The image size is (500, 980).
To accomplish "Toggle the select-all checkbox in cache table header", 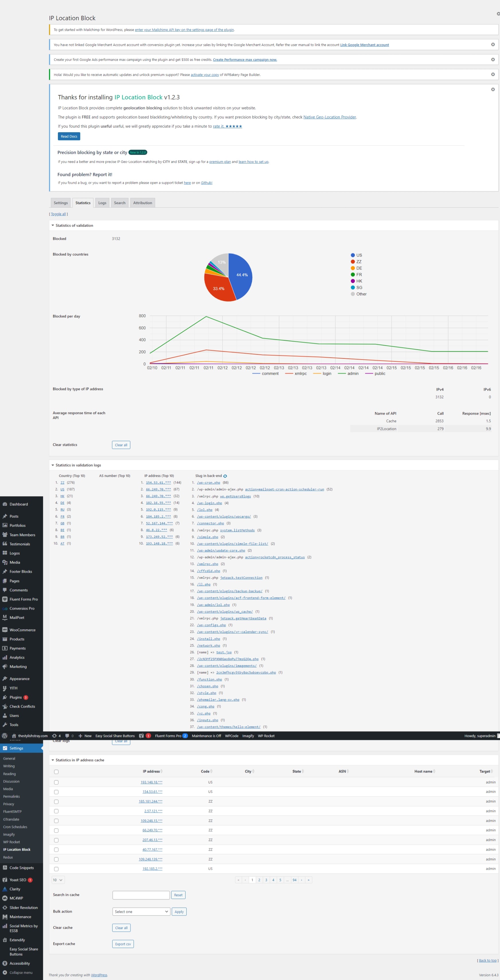I will 56,772.
